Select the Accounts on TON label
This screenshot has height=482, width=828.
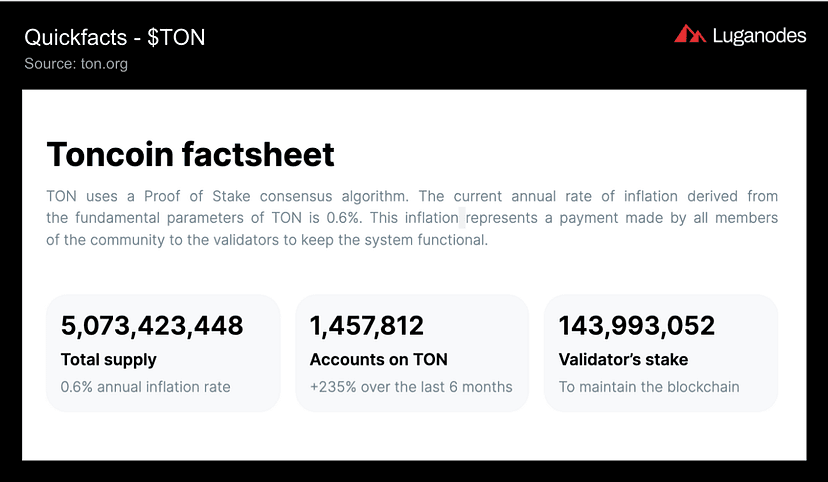[379, 360]
